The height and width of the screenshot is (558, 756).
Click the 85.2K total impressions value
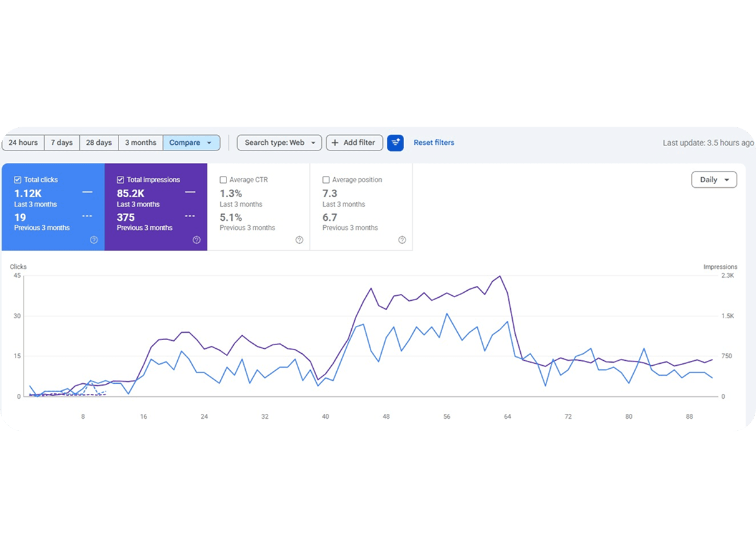click(131, 193)
